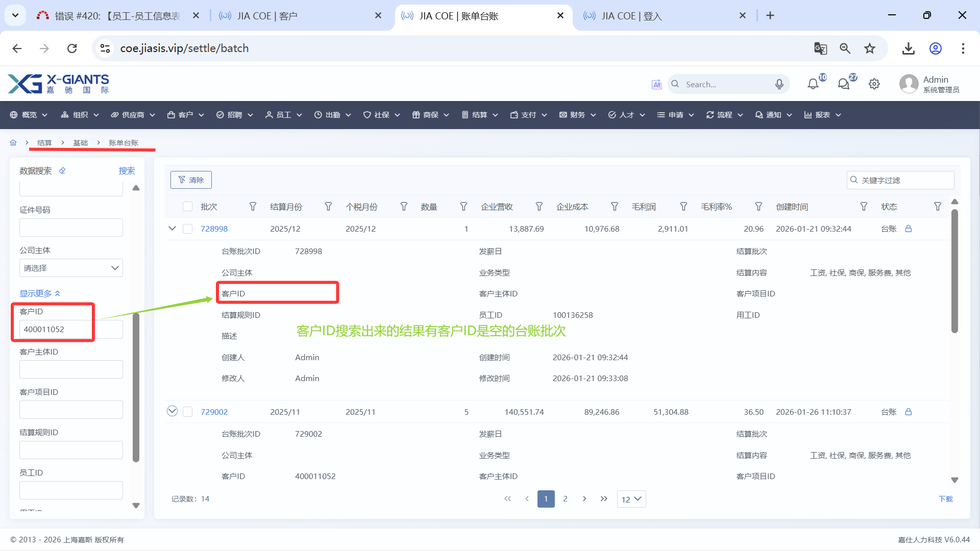Image resolution: width=980 pixels, height=551 pixels.
Task: Open the 公司主体 dropdown
Action: click(x=71, y=268)
